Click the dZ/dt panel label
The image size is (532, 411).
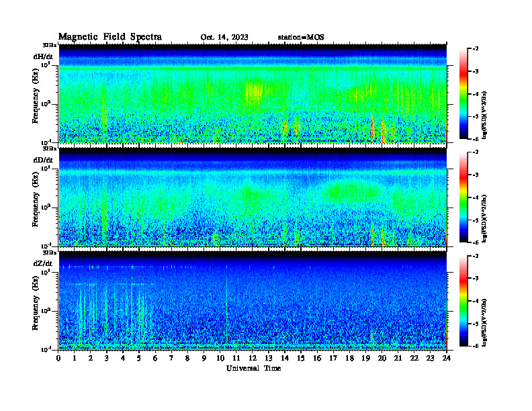click(x=43, y=263)
